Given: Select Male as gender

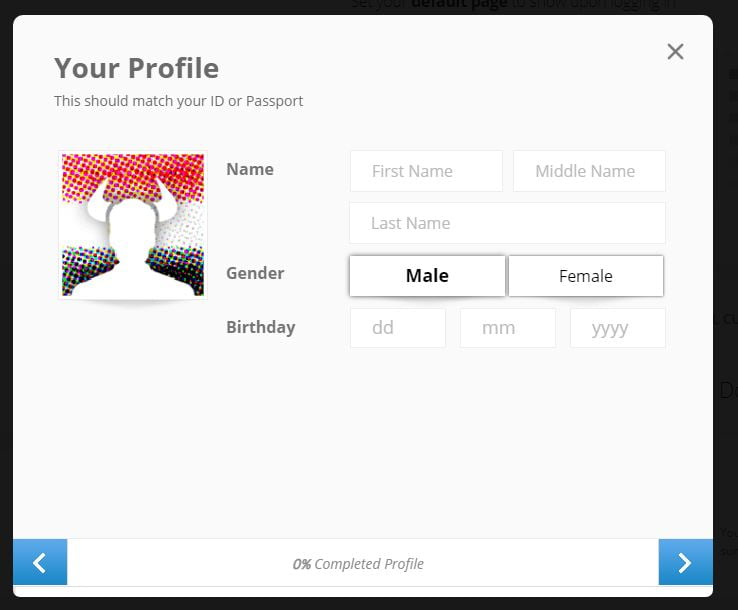Looking at the screenshot, I should pos(427,276).
